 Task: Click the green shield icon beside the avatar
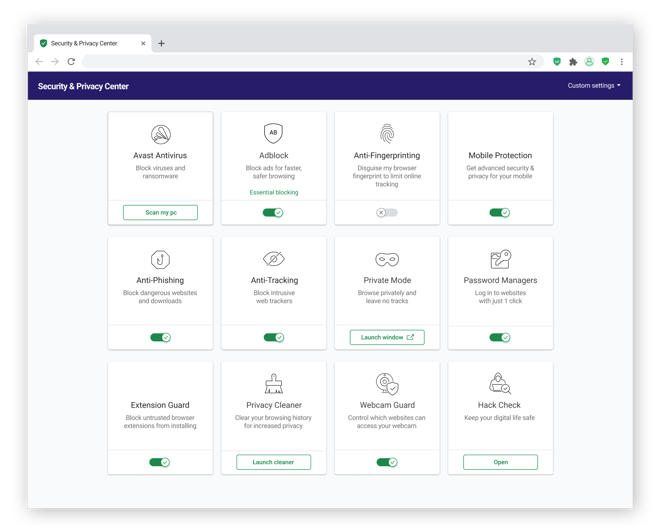tap(605, 61)
